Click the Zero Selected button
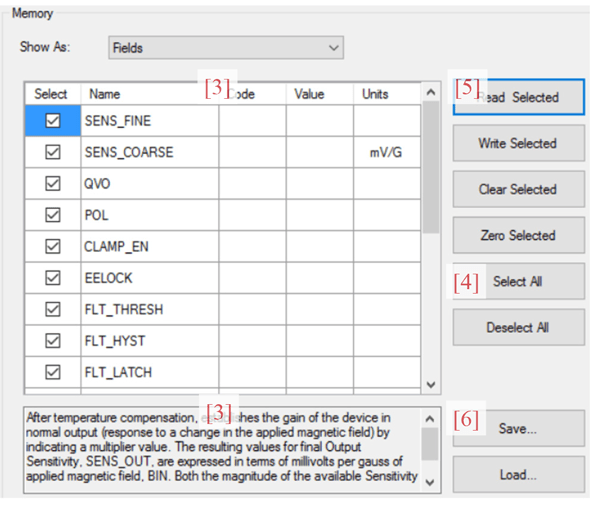The image size is (600, 509). click(519, 235)
